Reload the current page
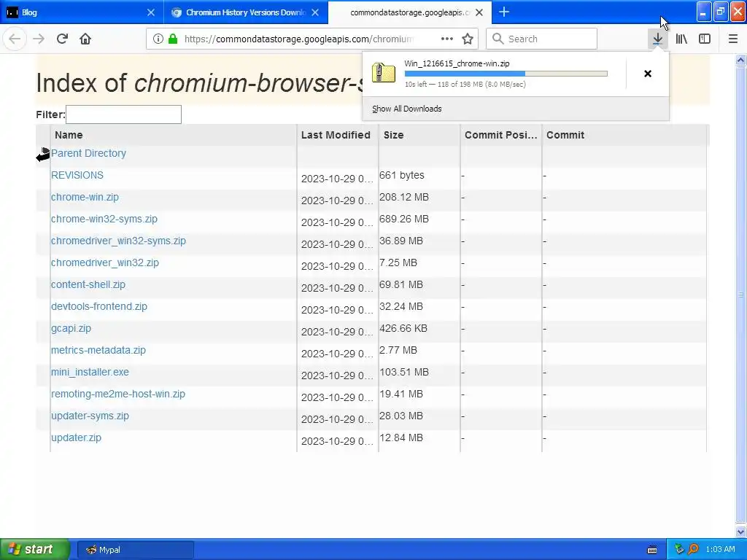This screenshot has height=560, width=747. 62,39
